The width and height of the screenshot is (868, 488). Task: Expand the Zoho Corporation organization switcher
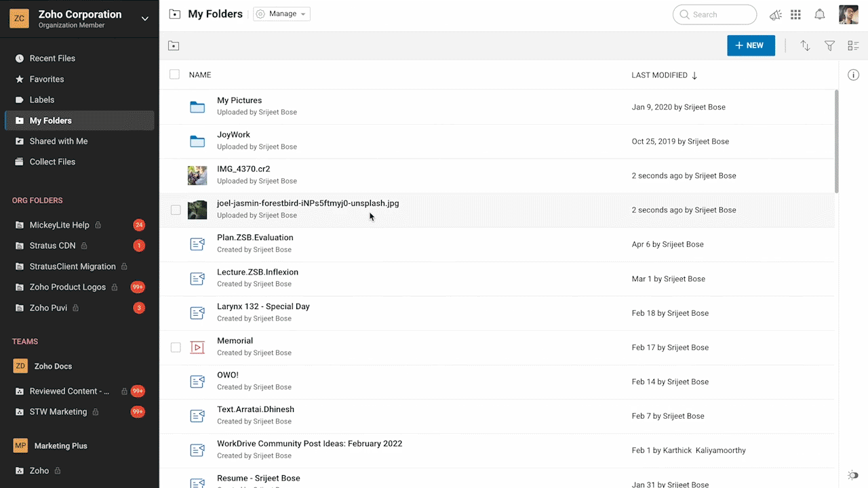click(x=145, y=18)
